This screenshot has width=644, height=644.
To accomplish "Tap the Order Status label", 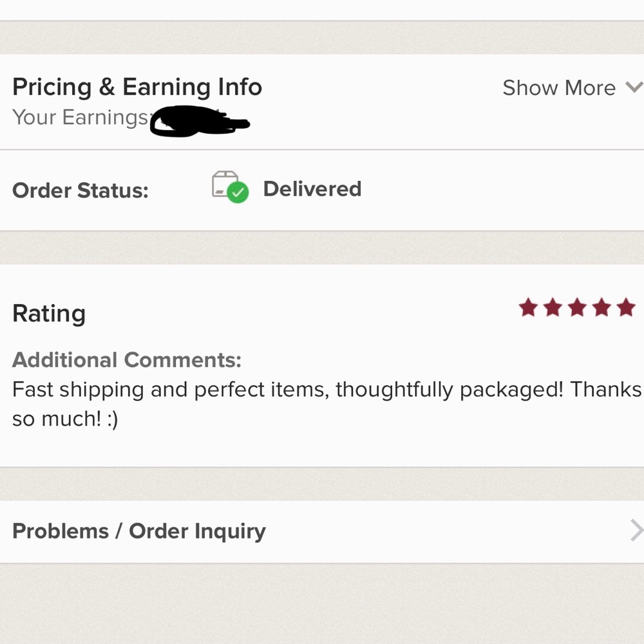I will 80,191.
